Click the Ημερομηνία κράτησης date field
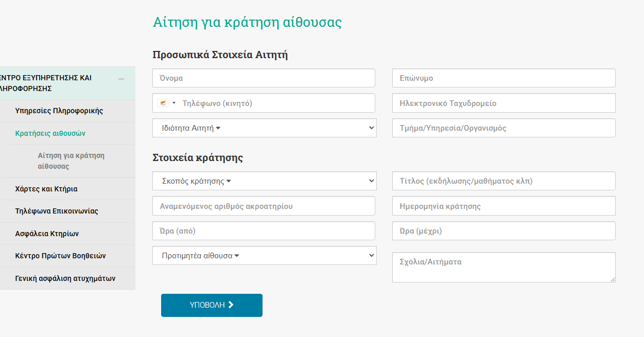This screenshot has width=644, height=337. (503, 206)
